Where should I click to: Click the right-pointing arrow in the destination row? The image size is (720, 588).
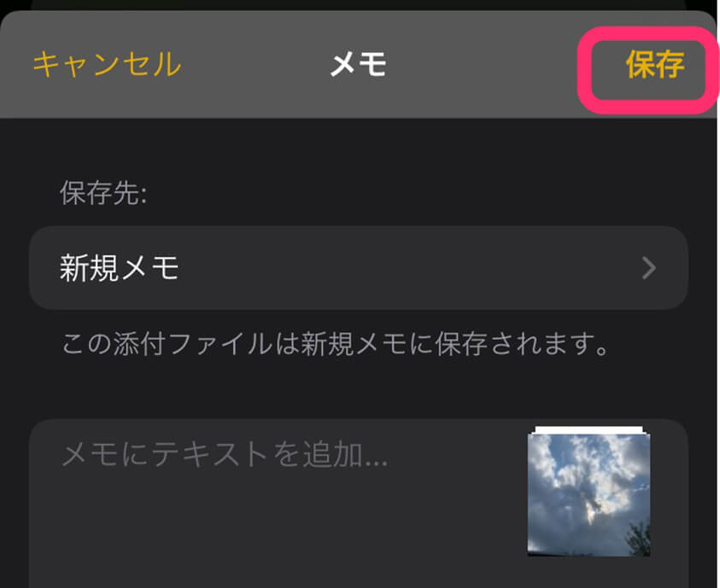[649, 268]
